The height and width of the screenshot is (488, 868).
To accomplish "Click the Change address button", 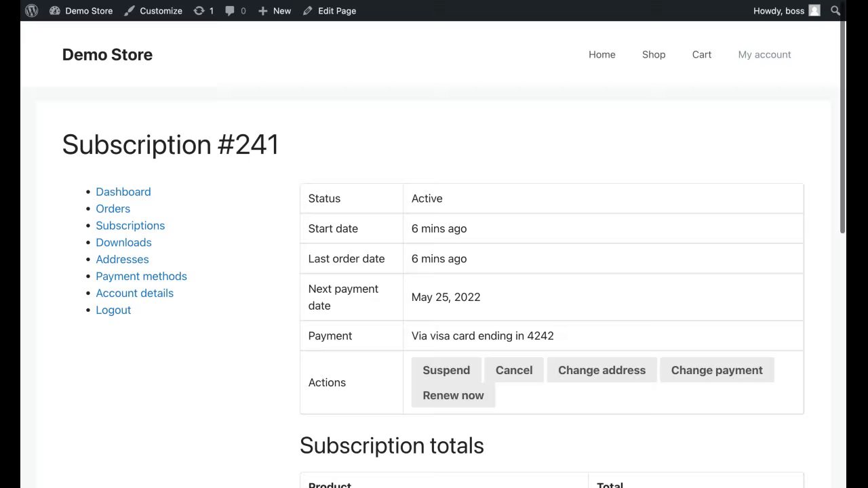I will pos(601,370).
